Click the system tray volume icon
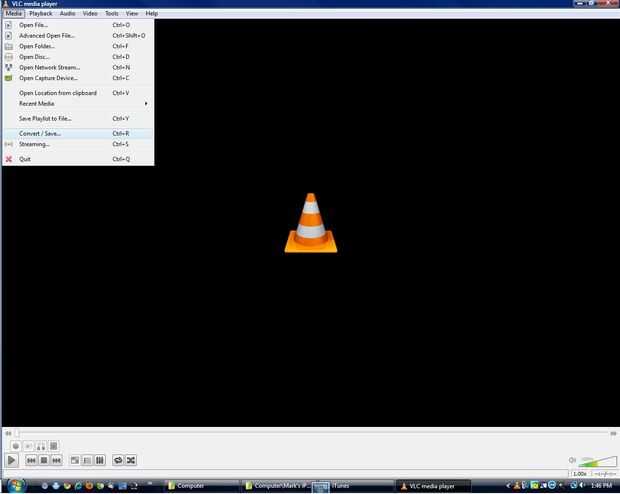Image resolution: width=620 pixels, height=494 pixels. (582, 486)
